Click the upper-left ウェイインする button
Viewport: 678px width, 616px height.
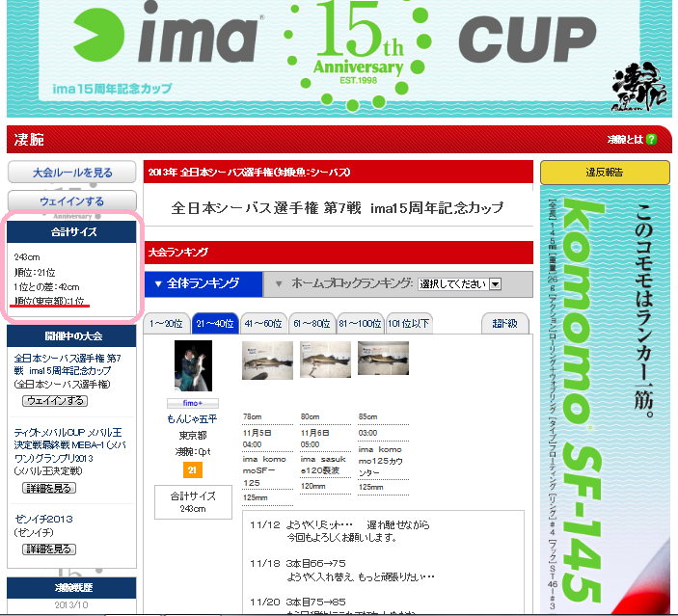coord(72,201)
